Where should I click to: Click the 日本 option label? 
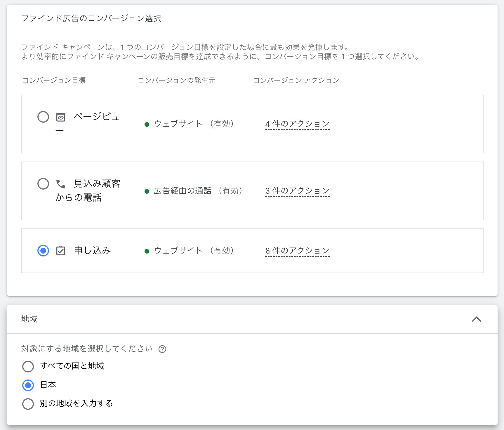coord(48,385)
